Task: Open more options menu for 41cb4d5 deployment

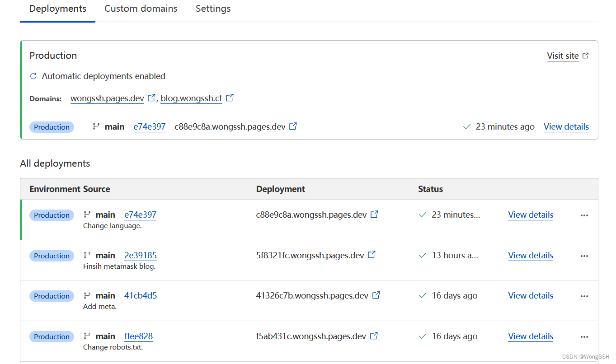Action: (x=584, y=296)
